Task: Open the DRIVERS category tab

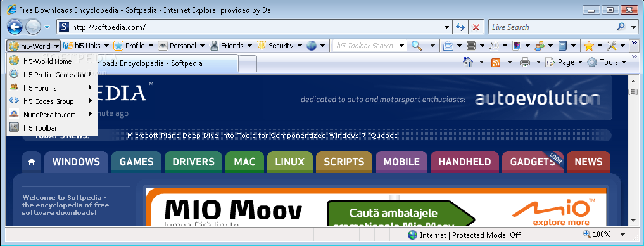Action: coord(193,162)
